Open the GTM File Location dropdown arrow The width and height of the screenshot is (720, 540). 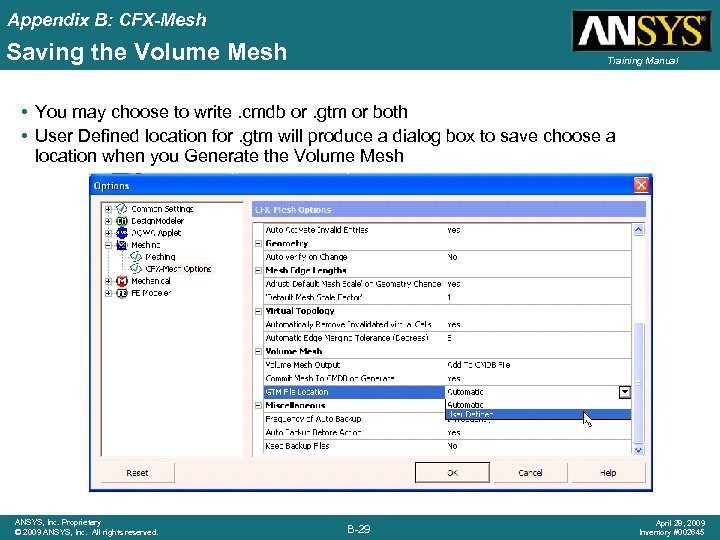(625, 392)
